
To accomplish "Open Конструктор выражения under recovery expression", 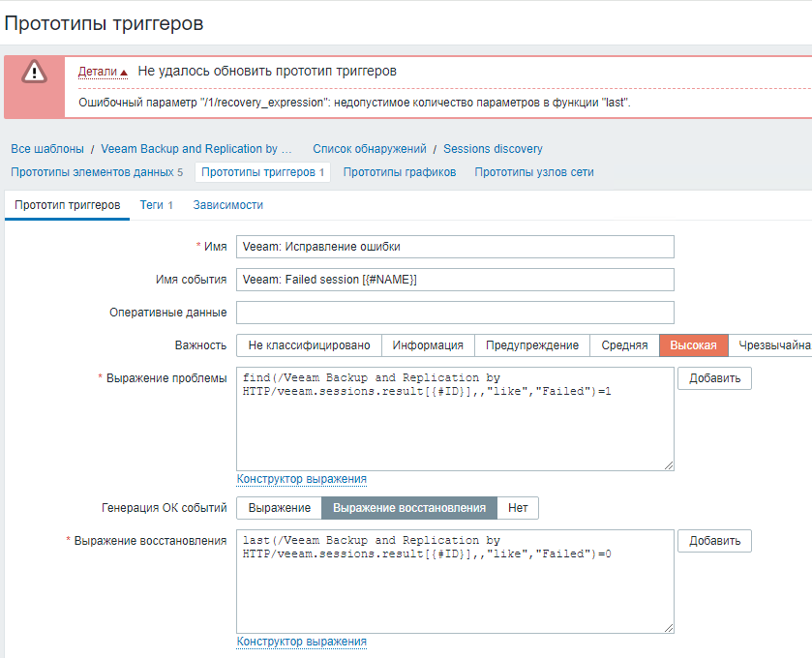I will coord(301,642).
